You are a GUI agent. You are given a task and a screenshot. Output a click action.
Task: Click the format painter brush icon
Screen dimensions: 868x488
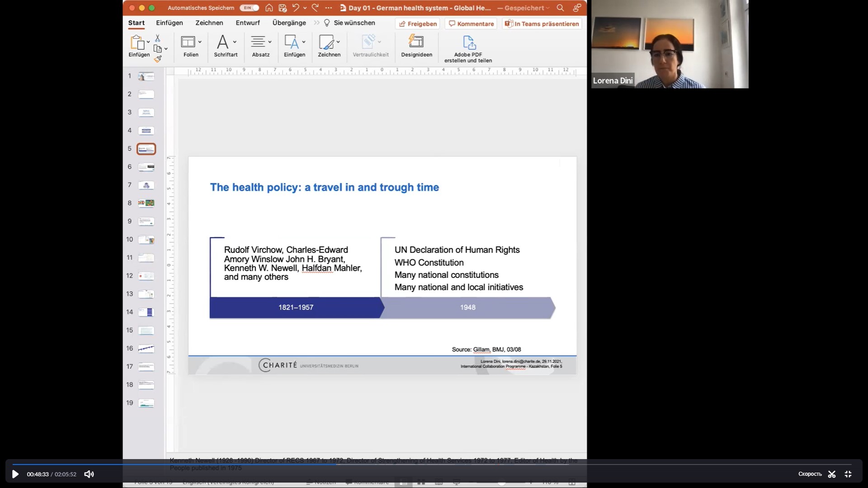pyautogui.click(x=158, y=59)
